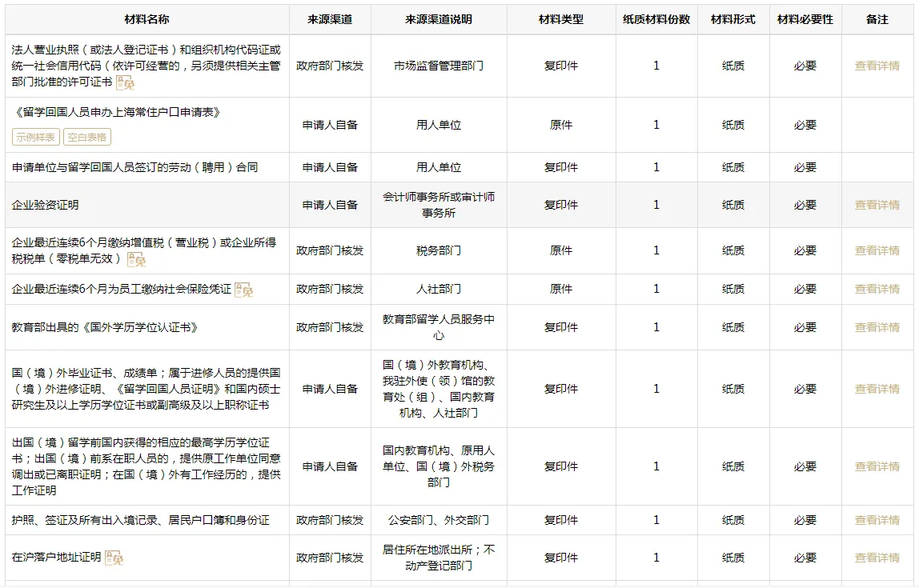Click the exemption icon next to 税务税单 row

(x=137, y=259)
